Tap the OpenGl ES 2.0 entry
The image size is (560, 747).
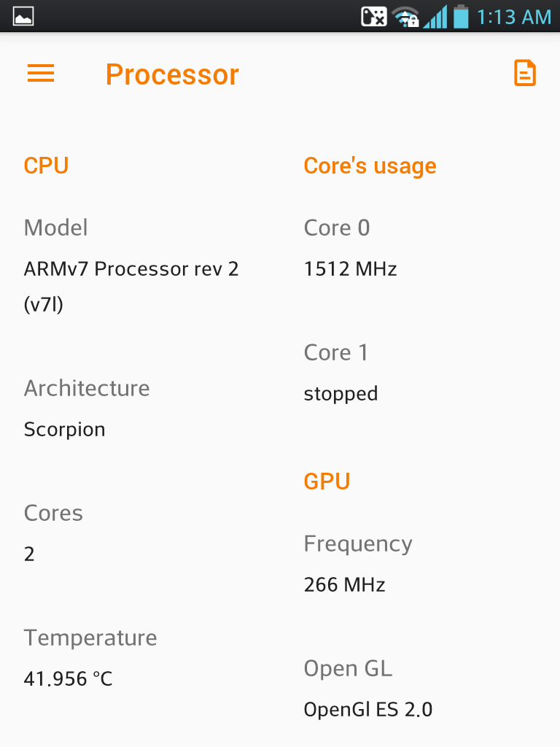(367, 709)
